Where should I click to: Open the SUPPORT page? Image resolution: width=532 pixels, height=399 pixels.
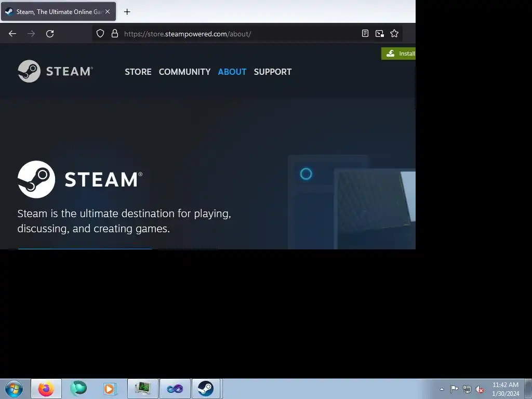[273, 72]
